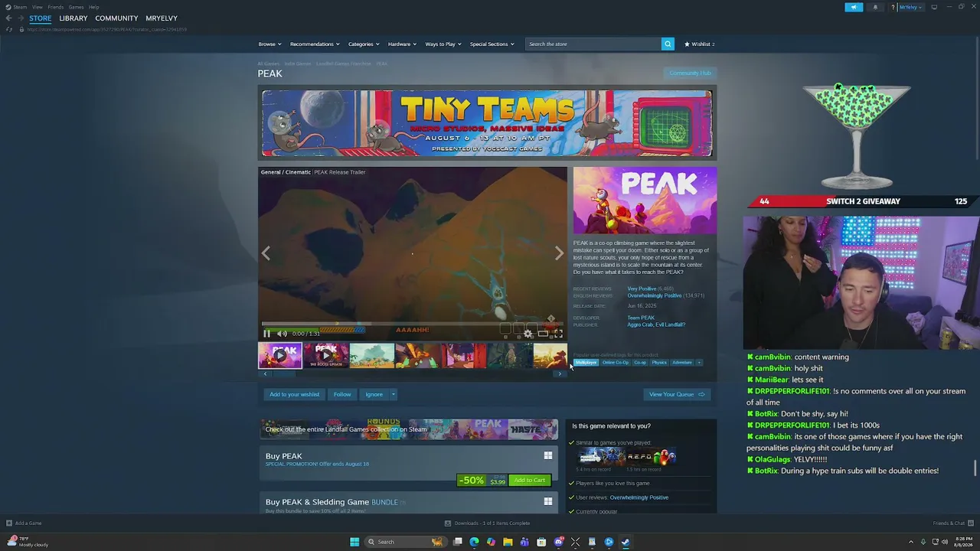Show the previous media item arrow
Image resolution: width=980 pixels, height=551 pixels.
[266, 253]
